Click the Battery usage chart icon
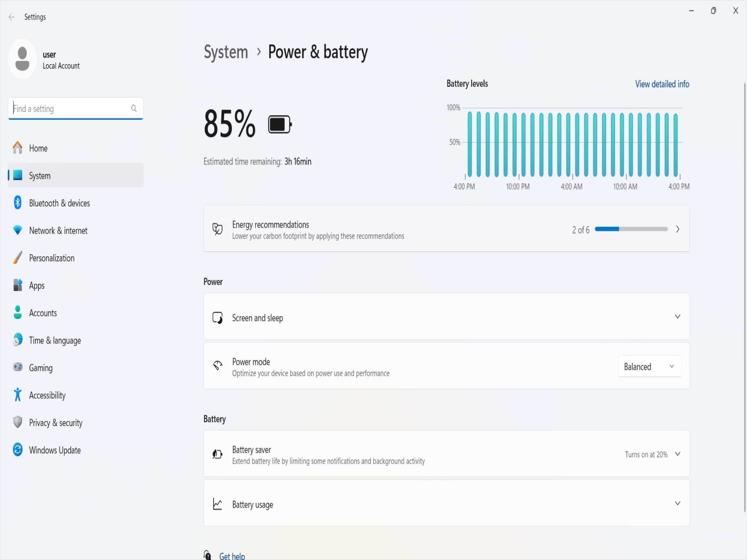Viewport: 747px width, 560px height. pyautogui.click(x=218, y=504)
